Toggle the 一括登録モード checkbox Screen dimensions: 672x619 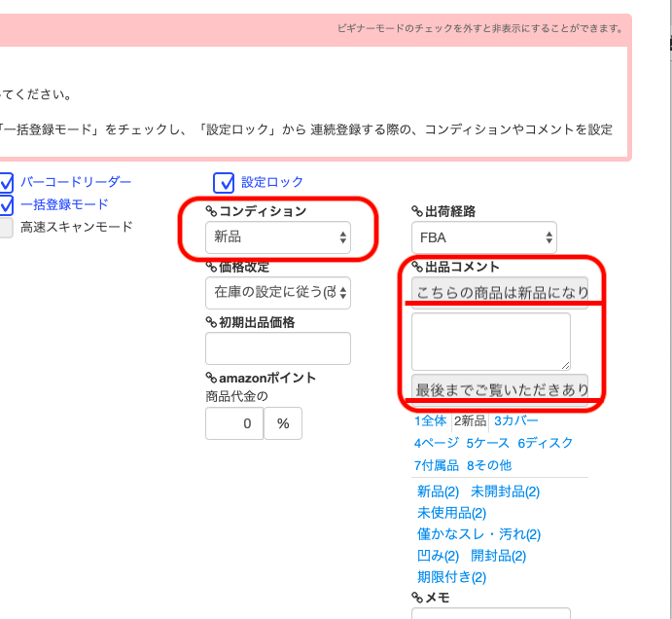[x=6, y=205]
